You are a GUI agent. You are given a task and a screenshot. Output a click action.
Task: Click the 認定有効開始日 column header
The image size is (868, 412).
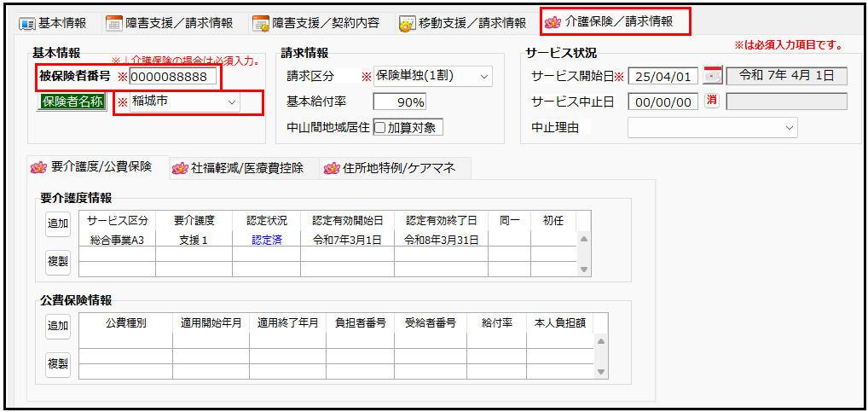348,221
